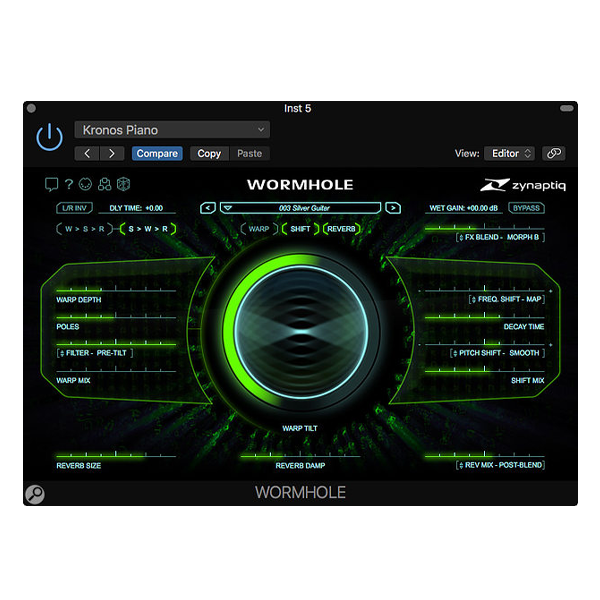Click the WARP MIX slider

(116, 370)
